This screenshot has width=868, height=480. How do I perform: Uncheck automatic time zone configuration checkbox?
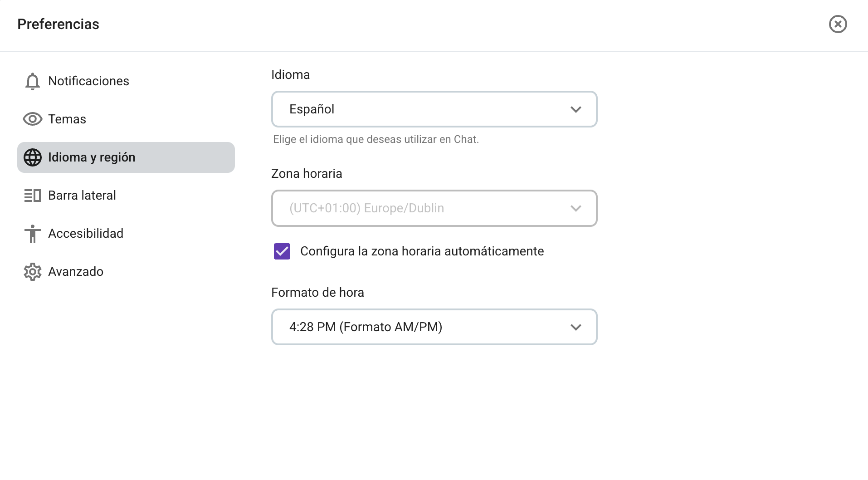(x=282, y=251)
